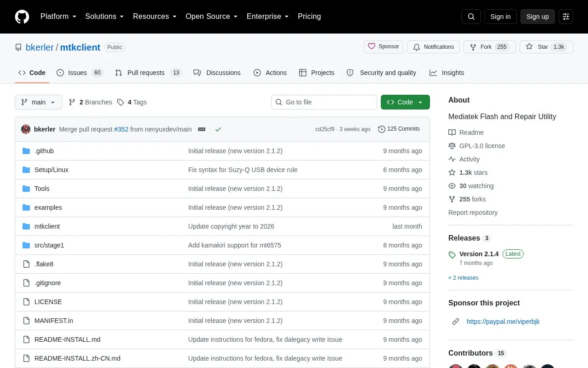The height and width of the screenshot is (368, 588).
Task: Click the + 2 releases link
Action: pos(464,278)
